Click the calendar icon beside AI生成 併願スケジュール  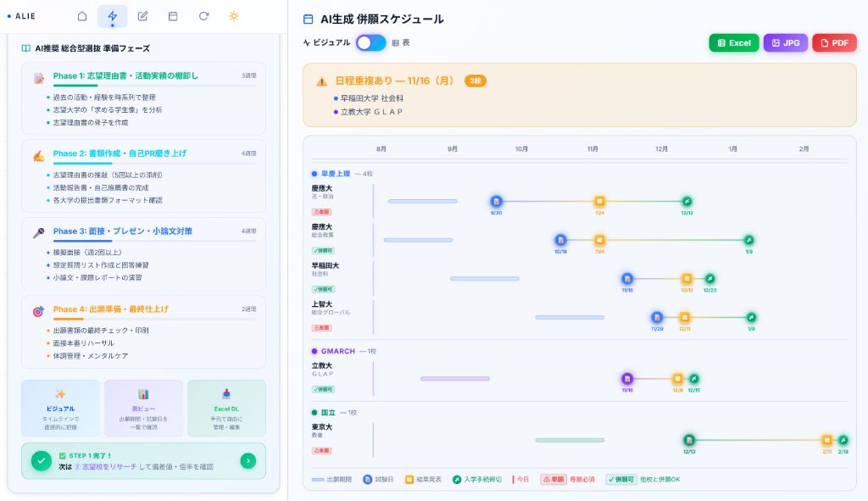click(x=309, y=19)
